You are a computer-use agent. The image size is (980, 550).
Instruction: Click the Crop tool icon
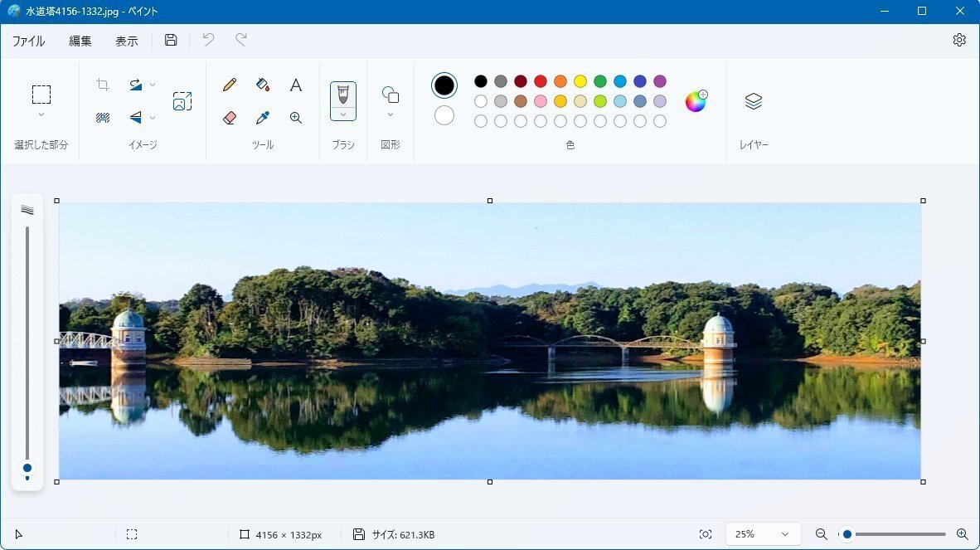103,85
